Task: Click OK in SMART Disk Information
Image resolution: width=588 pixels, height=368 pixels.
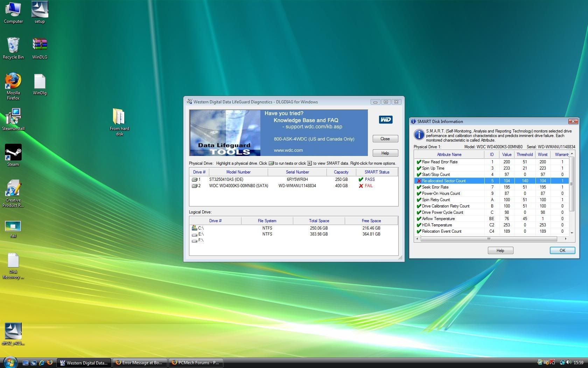Action: (562, 250)
